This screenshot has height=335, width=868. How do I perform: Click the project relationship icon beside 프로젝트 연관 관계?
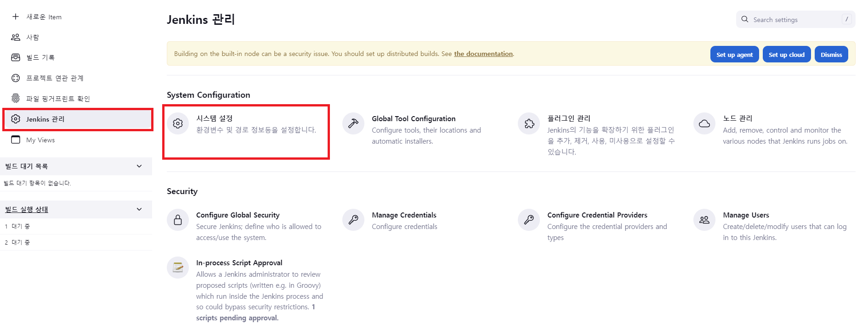pyautogui.click(x=16, y=78)
